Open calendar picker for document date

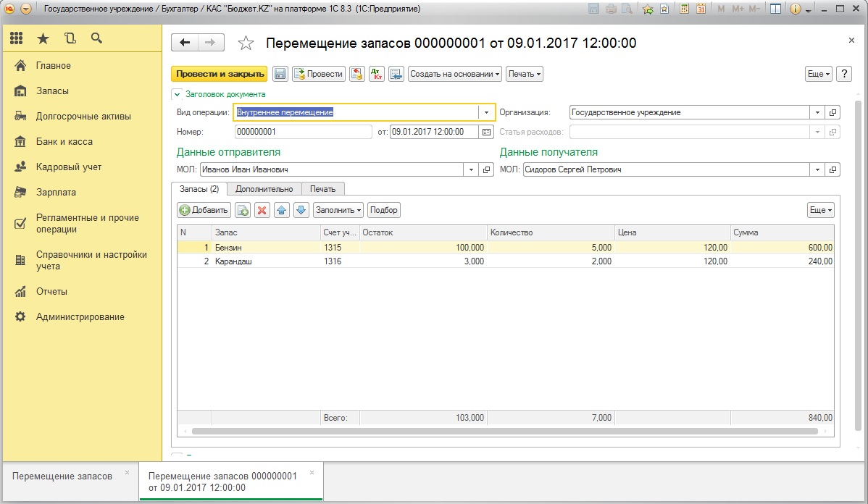point(486,133)
